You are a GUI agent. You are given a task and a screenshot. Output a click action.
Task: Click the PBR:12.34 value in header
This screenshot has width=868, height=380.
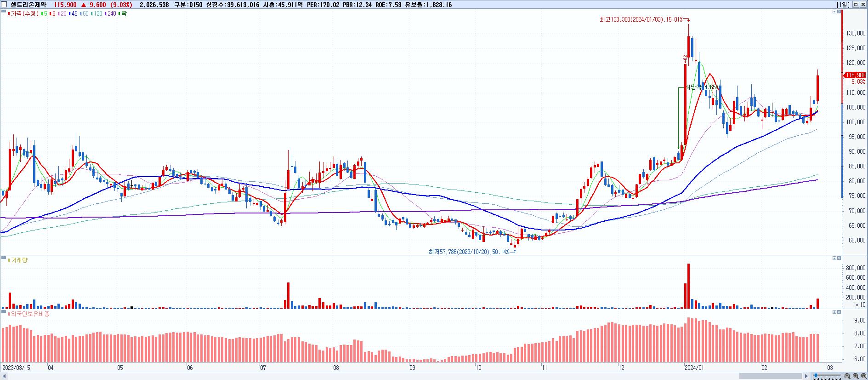point(357,5)
